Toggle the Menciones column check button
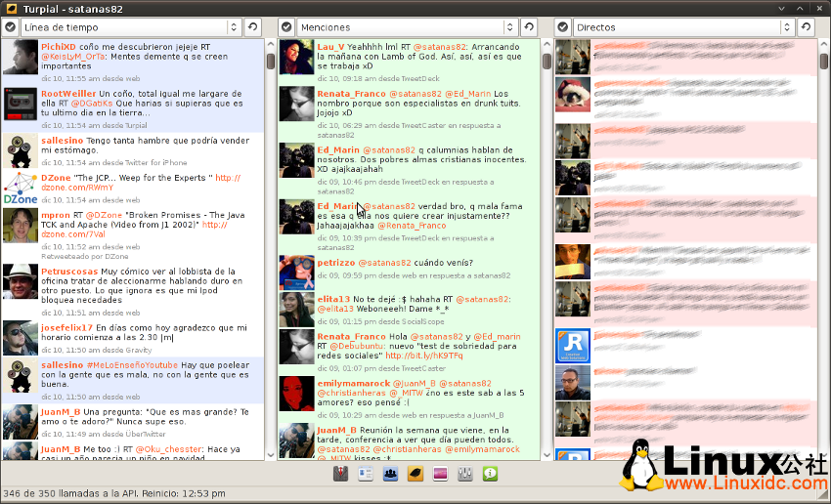The image size is (831, 504). 286,27
